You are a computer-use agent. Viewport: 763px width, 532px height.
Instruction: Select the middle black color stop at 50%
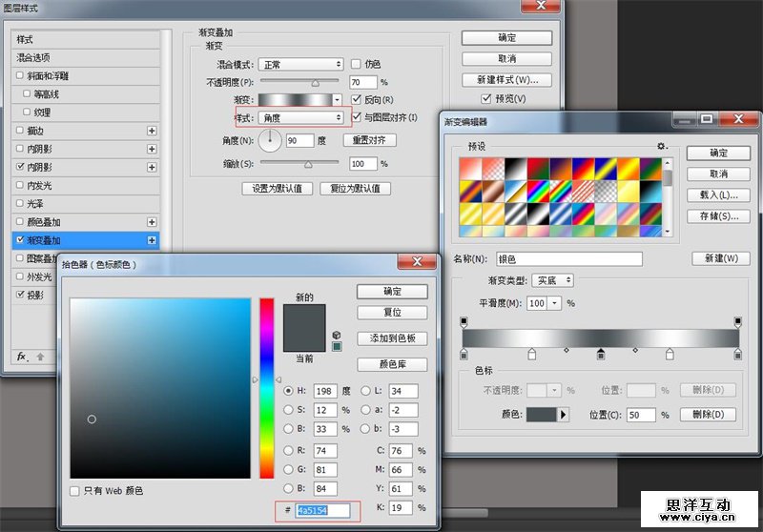click(x=600, y=355)
